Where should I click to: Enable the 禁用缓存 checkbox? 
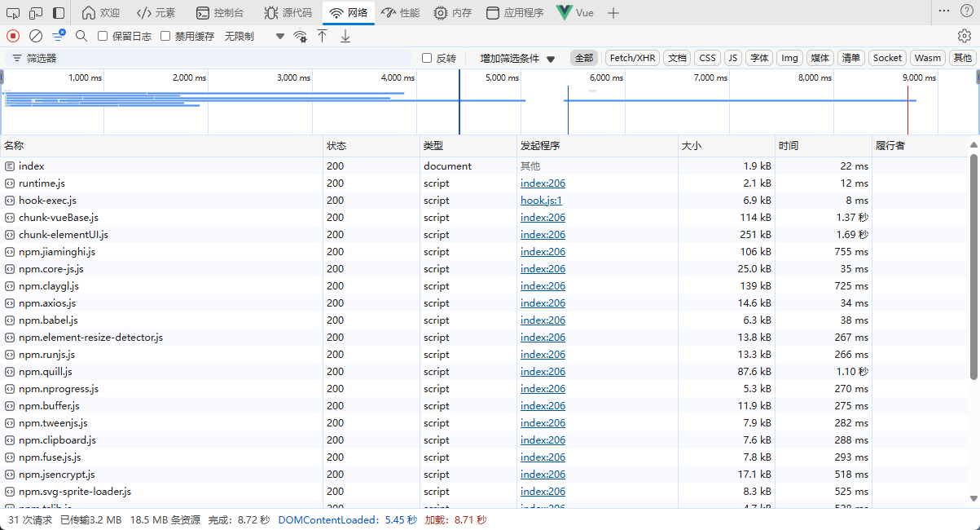pos(165,36)
